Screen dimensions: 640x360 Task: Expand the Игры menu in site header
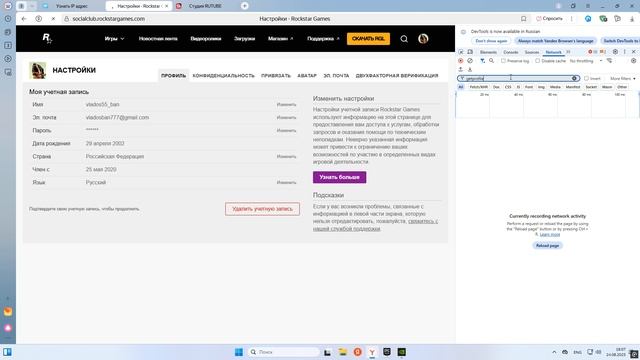pyautogui.click(x=114, y=39)
